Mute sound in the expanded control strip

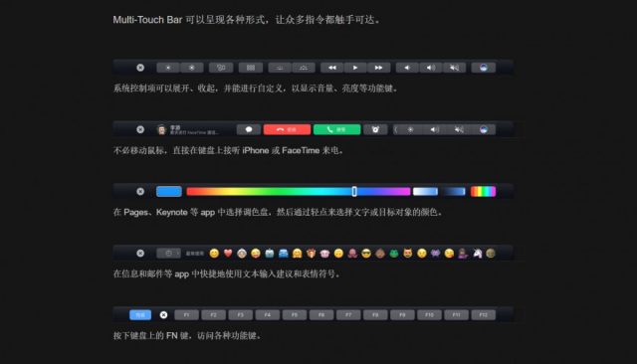454,68
